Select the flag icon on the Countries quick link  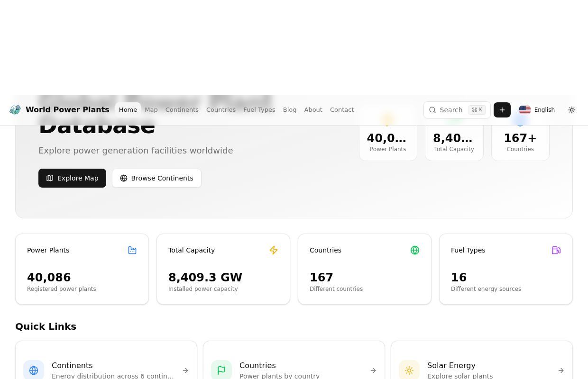[x=221, y=370]
